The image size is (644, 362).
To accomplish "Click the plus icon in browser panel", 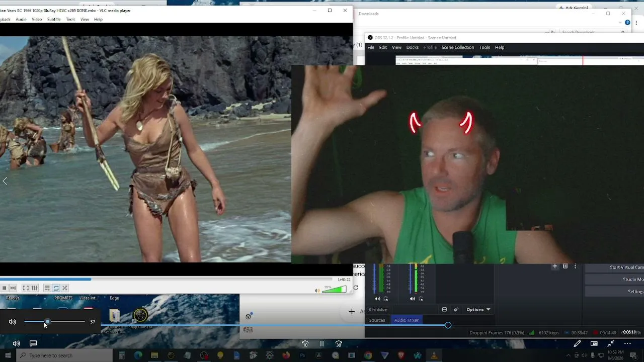I will pos(352,312).
